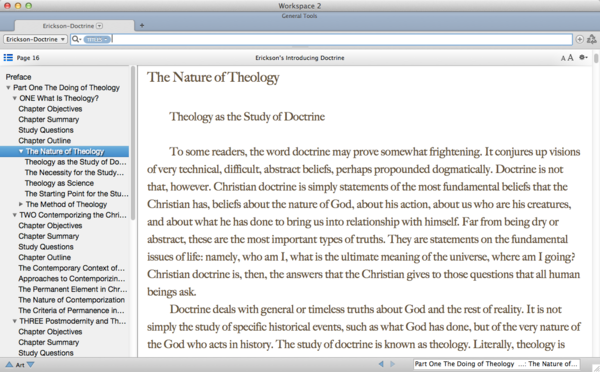The width and height of the screenshot is (600, 372).
Task: Navigate back with the left history arrow
Action: (x=381, y=364)
